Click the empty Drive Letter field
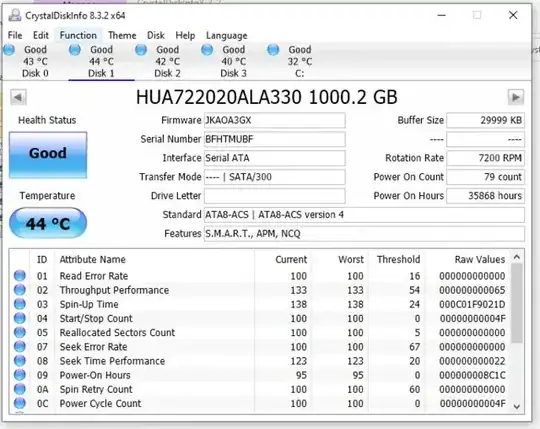 274,196
